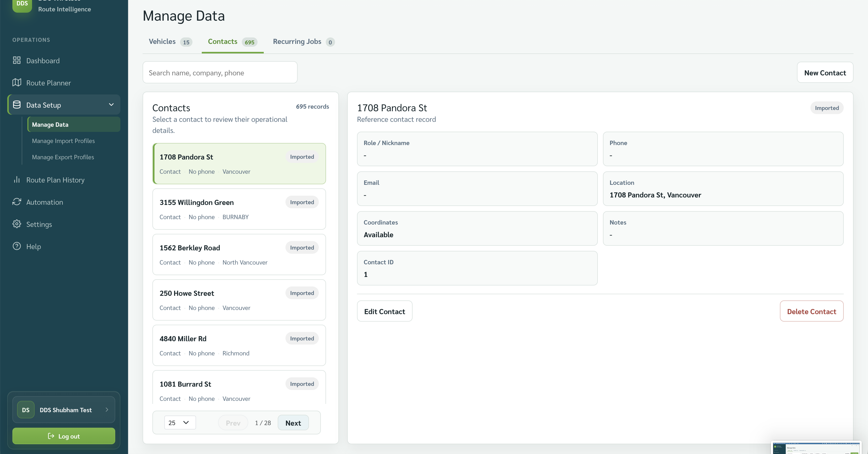Click Route Plan History chart icon
The width and height of the screenshot is (868, 454).
(17, 180)
